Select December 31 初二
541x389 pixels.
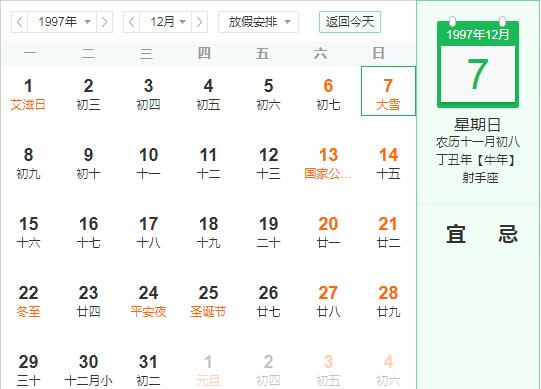click(148, 370)
